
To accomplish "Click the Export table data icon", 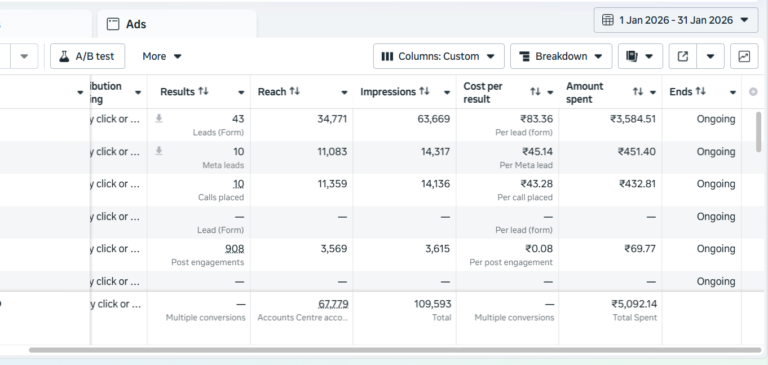I will click(683, 56).
